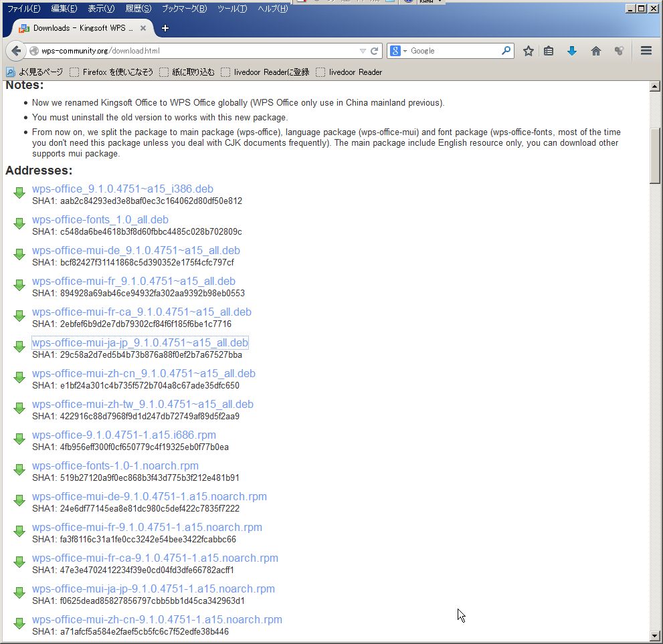
Task: Click the green arrow beside mui-zh-cn noarch.rpm
Action: [x=19, y=624]
